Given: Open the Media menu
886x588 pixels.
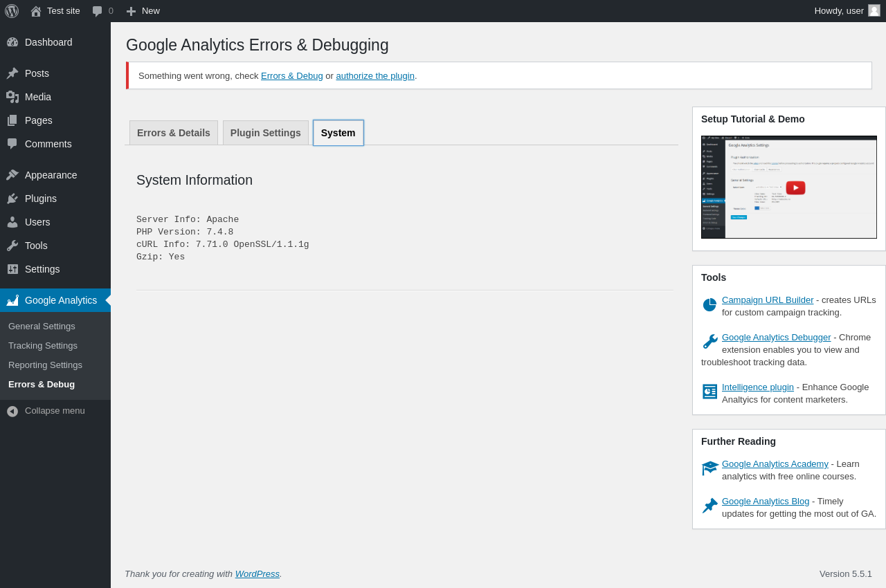Looking at the screenshot, I should [x=55, y=97].
